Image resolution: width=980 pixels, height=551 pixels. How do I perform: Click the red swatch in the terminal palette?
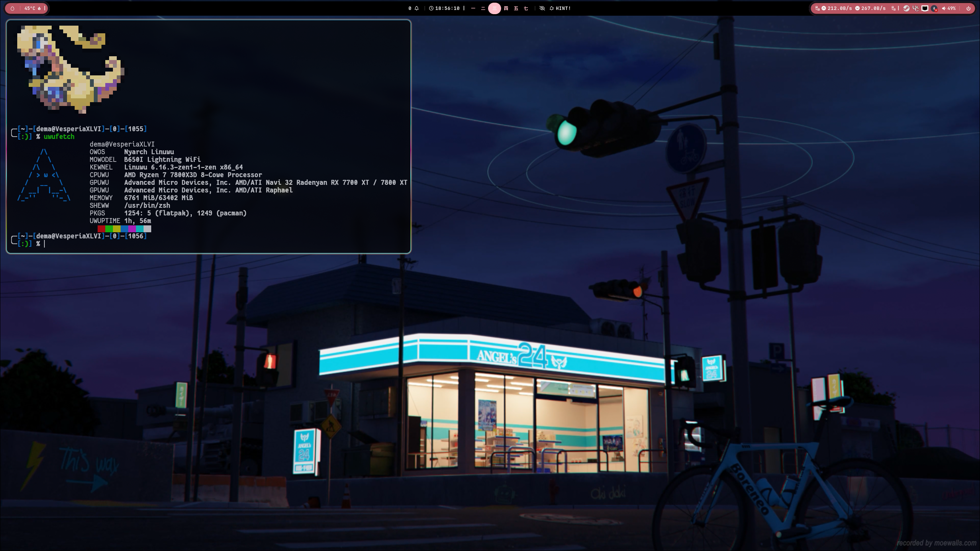click(101, 229)
